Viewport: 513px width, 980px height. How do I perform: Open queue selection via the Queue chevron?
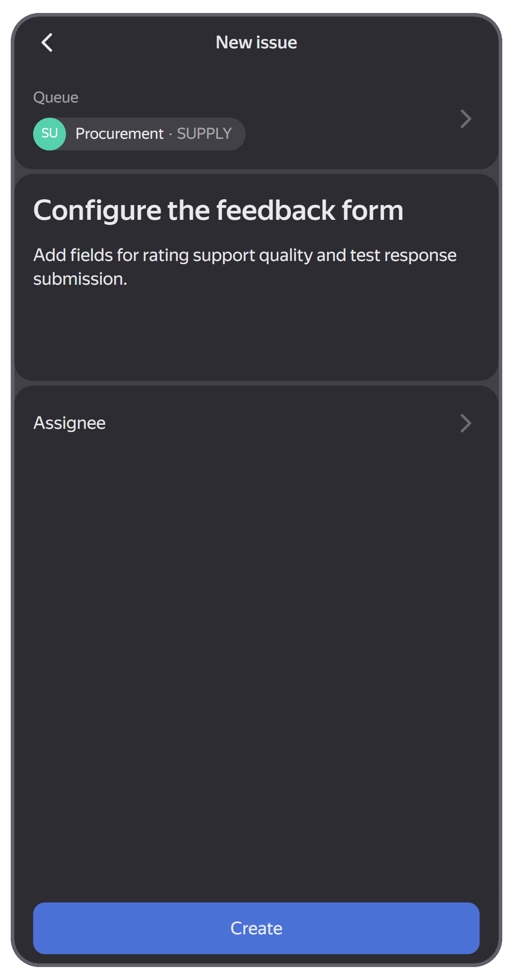pyautogui.click(x=466, y=119)
